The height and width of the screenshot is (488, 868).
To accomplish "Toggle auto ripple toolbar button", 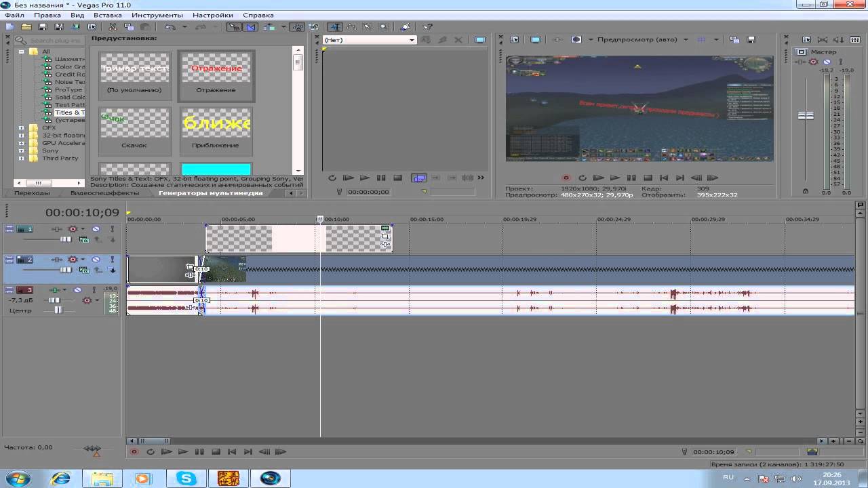I will coord(269,27).
